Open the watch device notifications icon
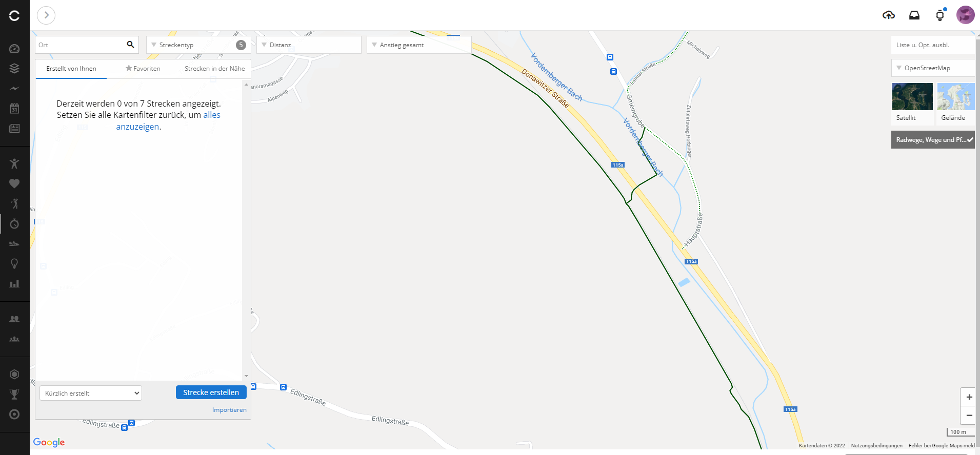 click(940, 15)
